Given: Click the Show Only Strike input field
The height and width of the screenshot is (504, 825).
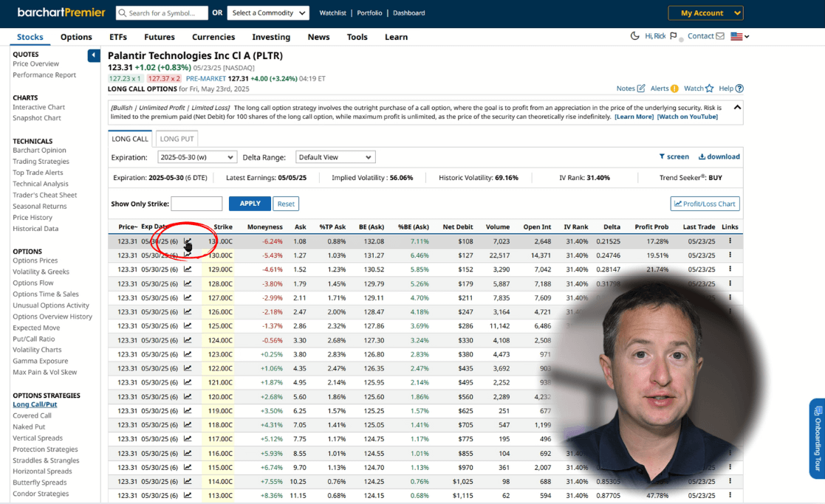Looking at the screenshot, I should coord(196,204).
